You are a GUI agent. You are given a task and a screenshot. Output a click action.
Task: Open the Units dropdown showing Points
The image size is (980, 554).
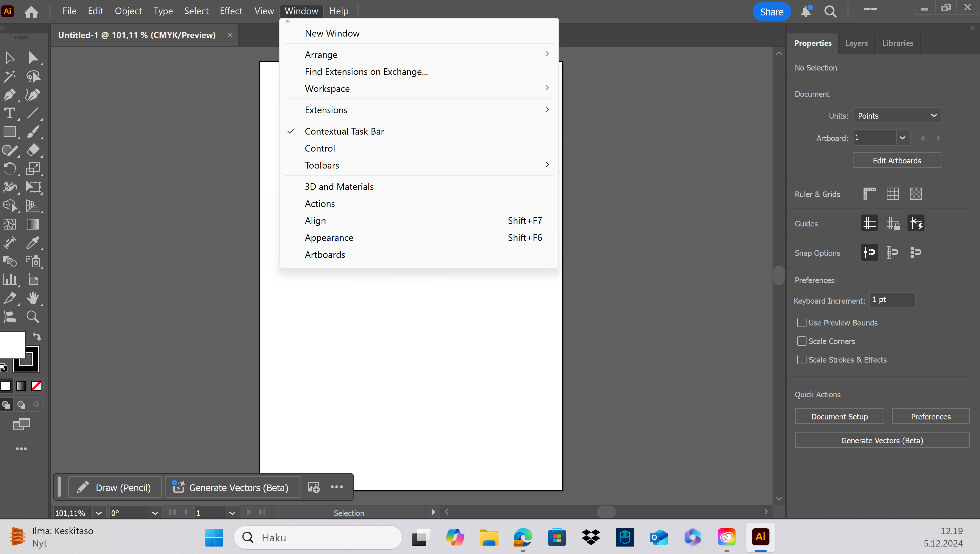[x=897, y=115]
